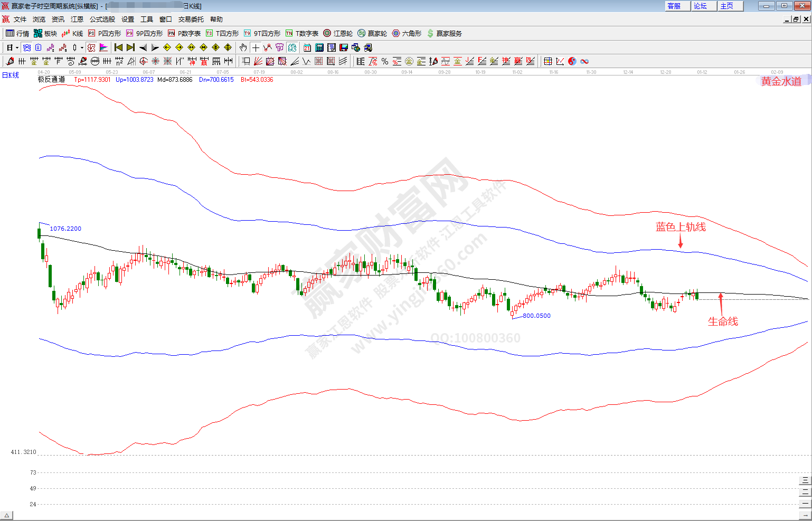The image size is (812, 521).
Task: Expand the bottom-left indicator panel triangle
Action: (x=7, y=515)
